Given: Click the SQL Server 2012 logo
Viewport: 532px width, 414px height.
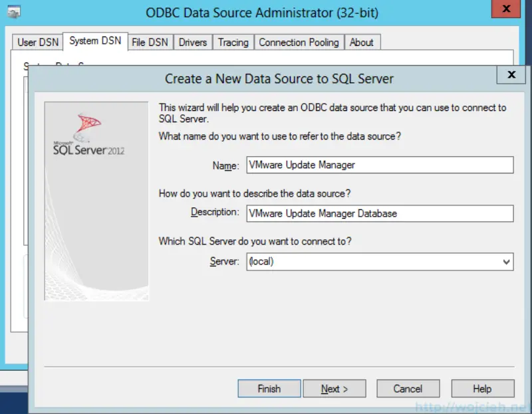Looking at the screenshot, I should [x=90, y=133].
